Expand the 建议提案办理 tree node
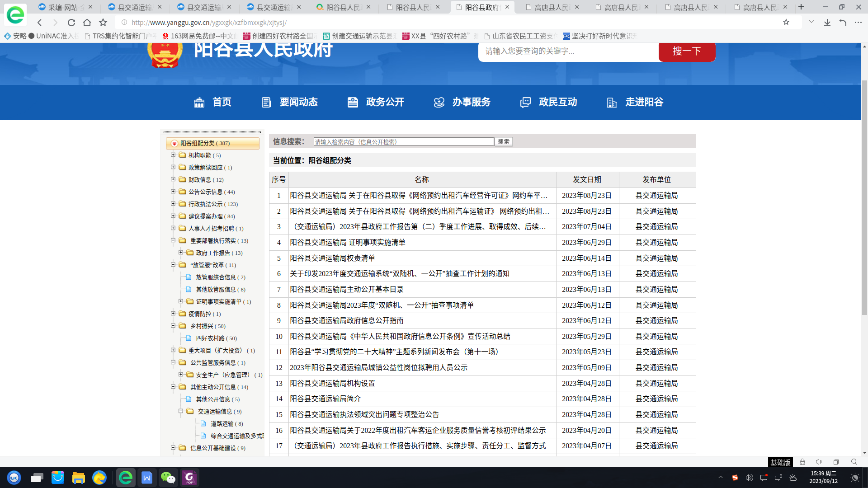Image resolution: width=868 pixels, height=488 pixels. coord(173,216)
